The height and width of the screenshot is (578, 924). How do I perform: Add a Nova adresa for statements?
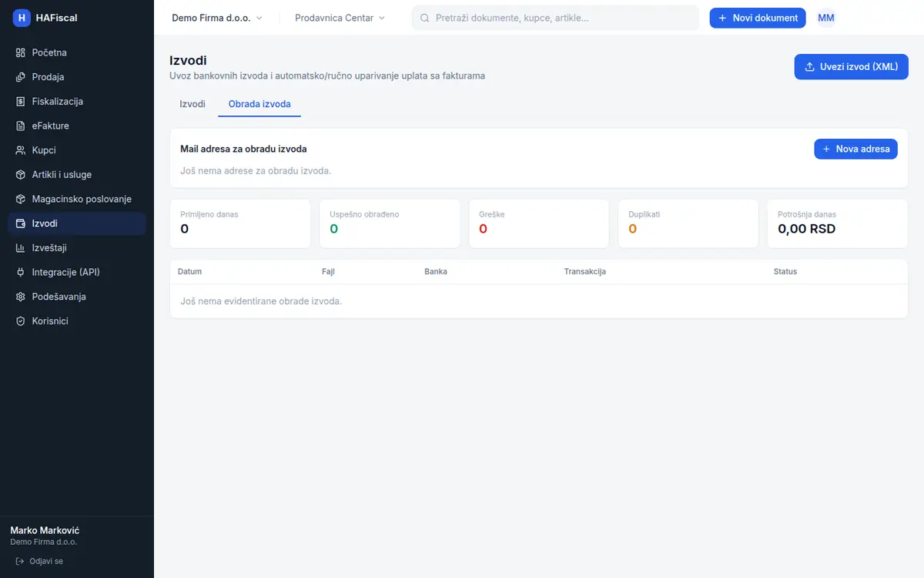(855, 149)
